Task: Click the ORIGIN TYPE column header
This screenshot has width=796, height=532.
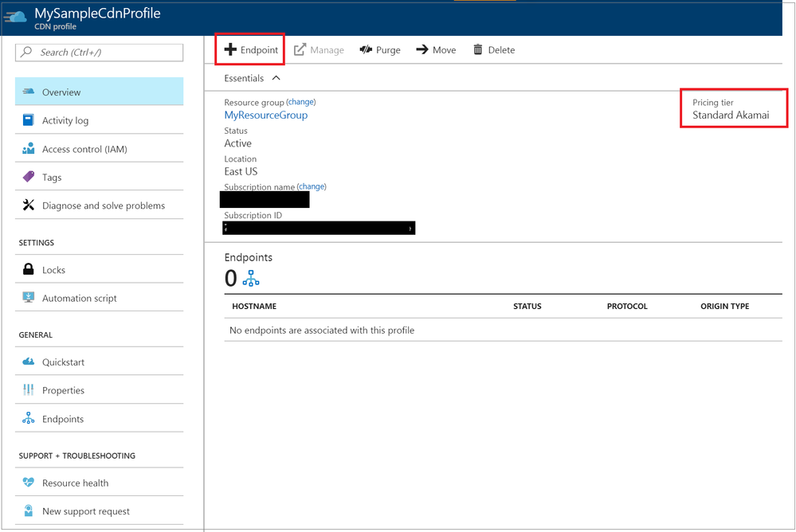Action: [x=724, y=306]
